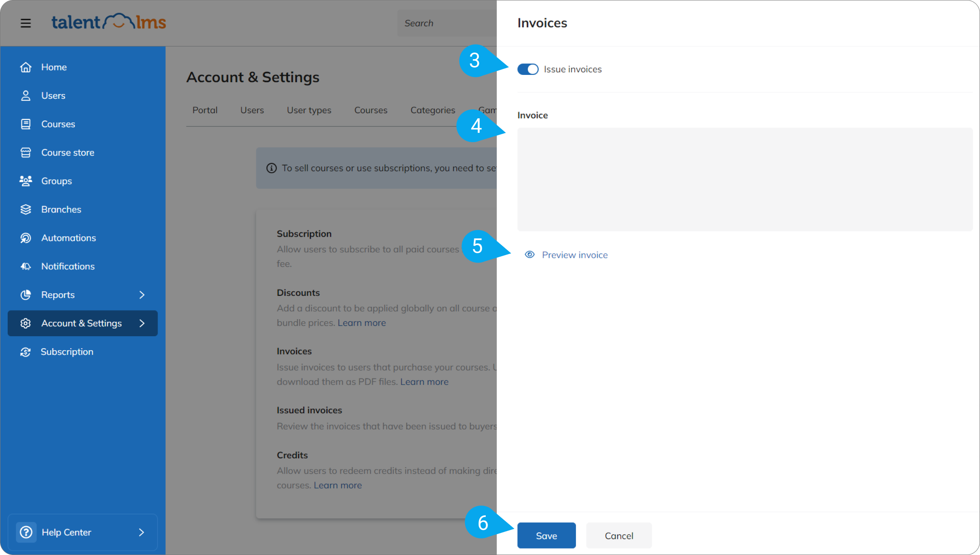Click the Groups people icon

26,181
